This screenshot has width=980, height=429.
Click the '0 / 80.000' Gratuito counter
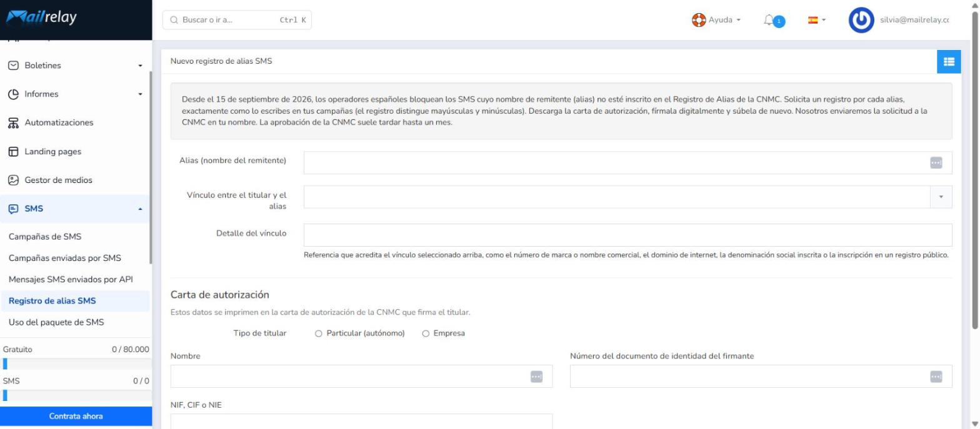pos(130,349)
